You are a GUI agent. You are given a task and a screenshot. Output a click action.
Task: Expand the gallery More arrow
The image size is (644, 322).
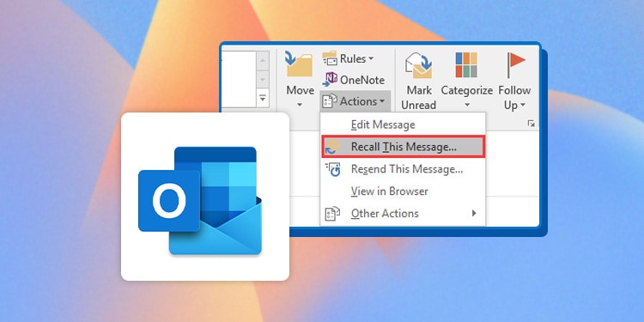(x=263, y=98)
